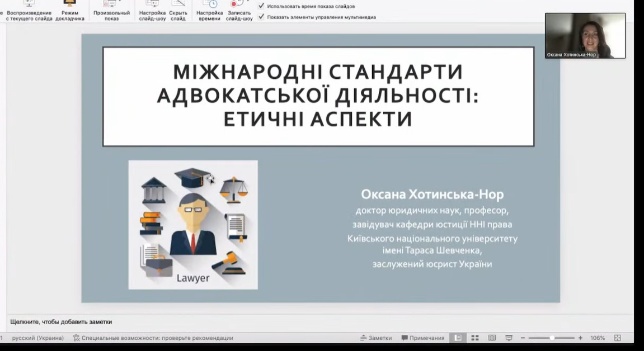Open the language selector русский (Украина)
This screenshot has height=351, width=644.
[x=37, y=338]
